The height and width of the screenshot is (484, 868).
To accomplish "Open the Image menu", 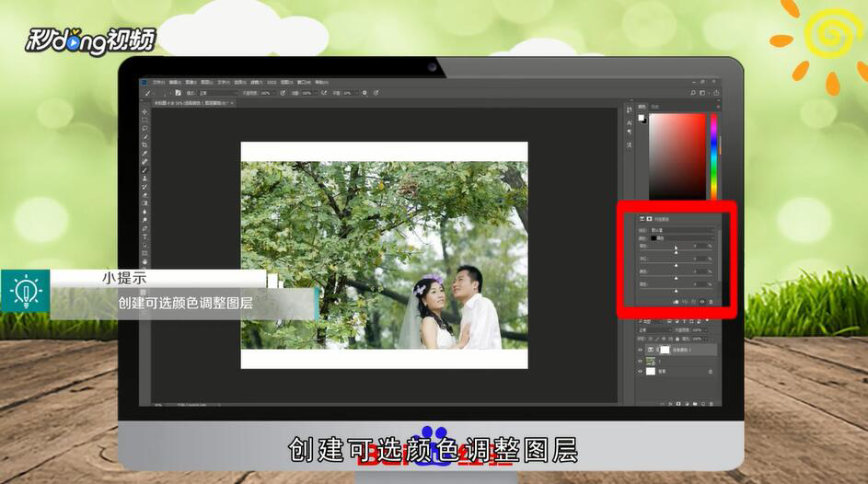I will 191,83.
